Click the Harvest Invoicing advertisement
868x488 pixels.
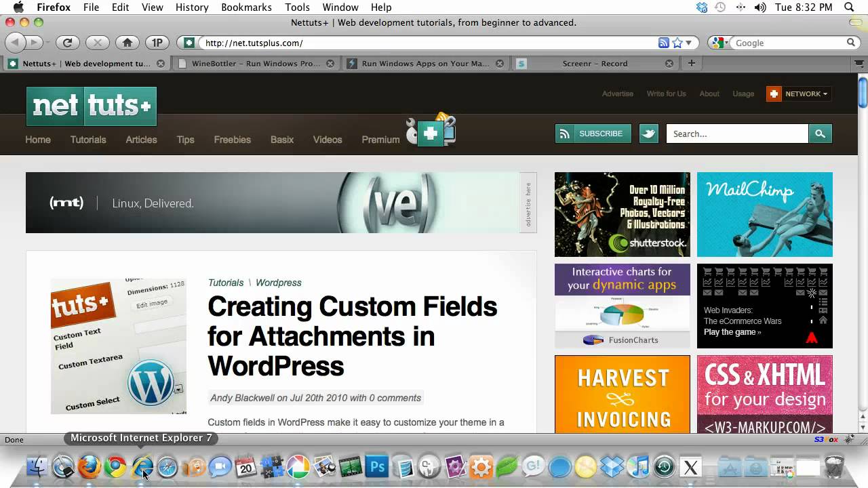pyautogui.click(x=623, y=394)
